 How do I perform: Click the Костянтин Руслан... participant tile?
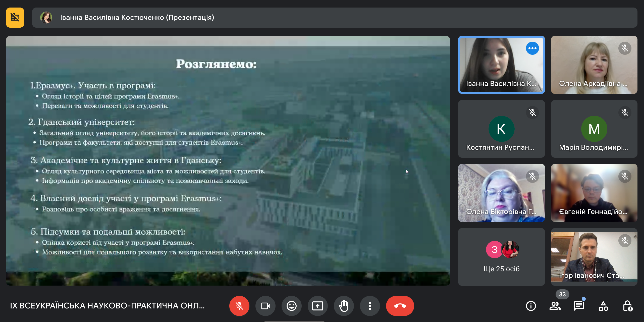501,129
